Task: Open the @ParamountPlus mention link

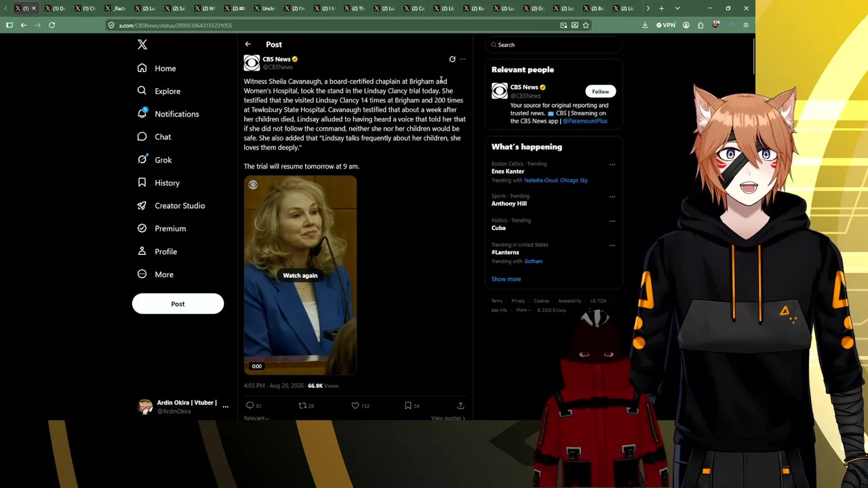Action: [x=585, y=121]
